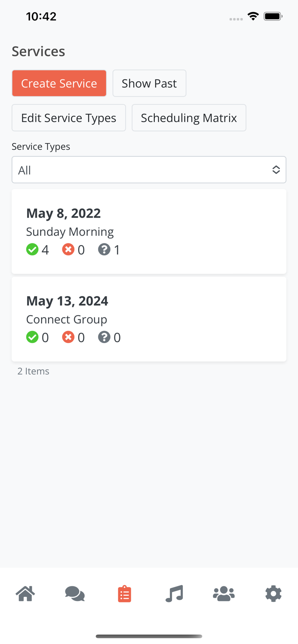This screenshot has width=298, height=644.
Task: Open Edit Service Types
Action: coord(69,118)
